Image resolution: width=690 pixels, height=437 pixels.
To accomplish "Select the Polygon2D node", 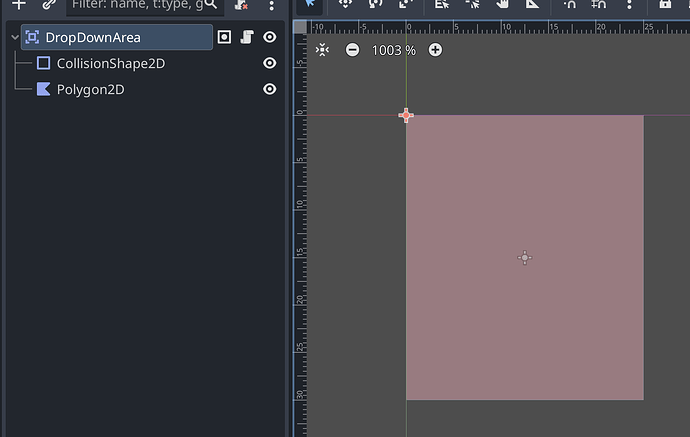I will coord(91,89).
